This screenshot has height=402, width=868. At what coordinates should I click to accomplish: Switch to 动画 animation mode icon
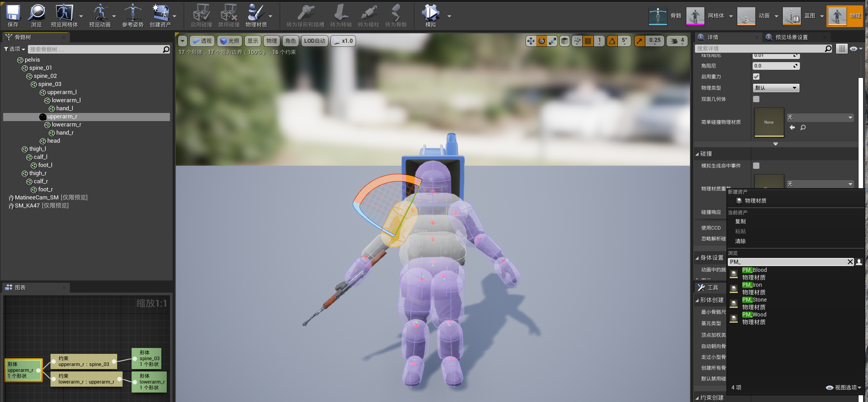(x=746, y=16)
